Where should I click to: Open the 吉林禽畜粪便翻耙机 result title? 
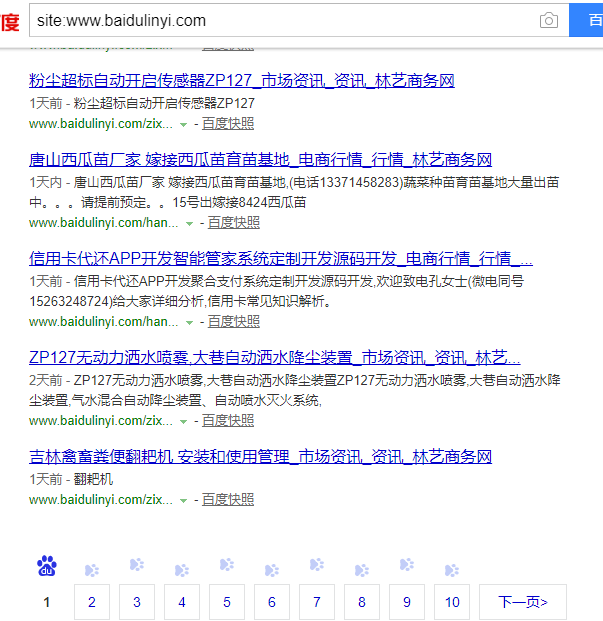260,457
